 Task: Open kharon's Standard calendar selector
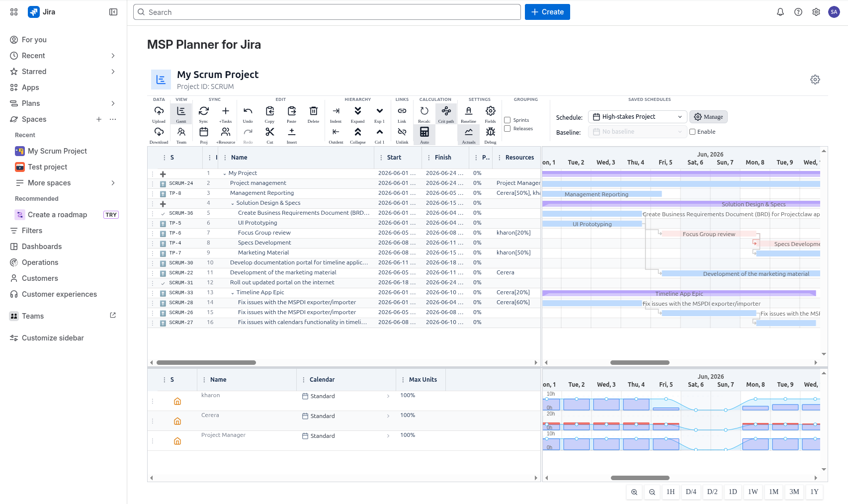pyautogui.click(x=346, y=396)
